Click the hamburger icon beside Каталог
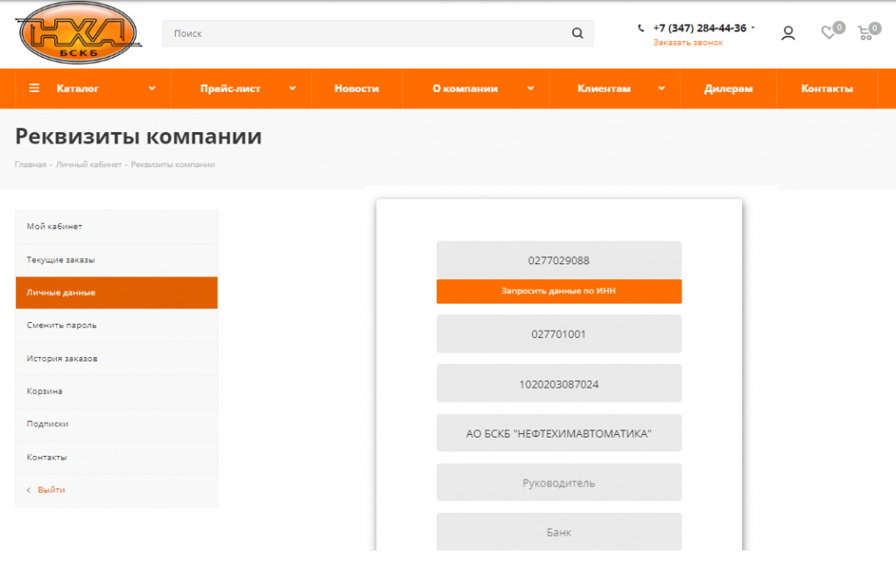The image size is (896, 588). tap(34, 88)
